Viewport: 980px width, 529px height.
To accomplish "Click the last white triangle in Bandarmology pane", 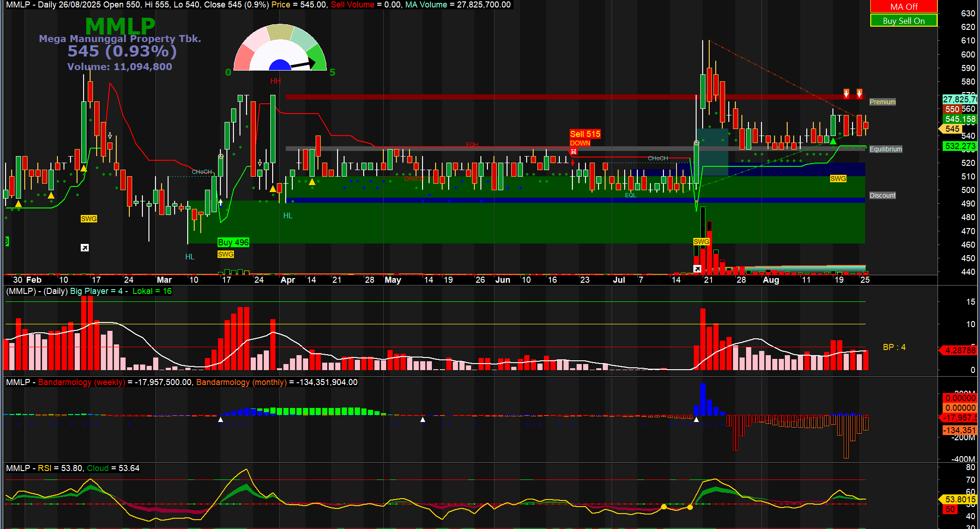I will click(x=696, y=420).
